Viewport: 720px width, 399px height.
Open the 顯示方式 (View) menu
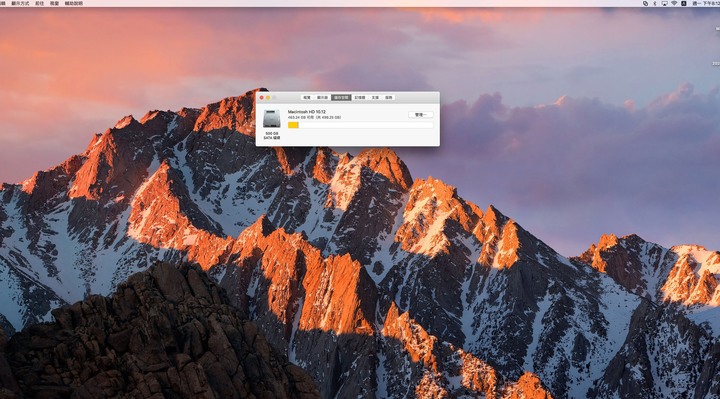tap(20, 3)
